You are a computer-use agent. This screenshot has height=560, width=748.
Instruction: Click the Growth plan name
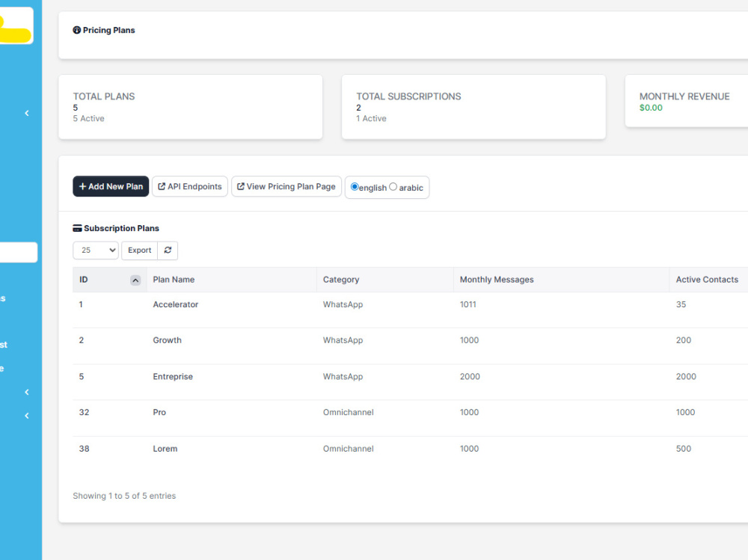(x=167, y=340)
